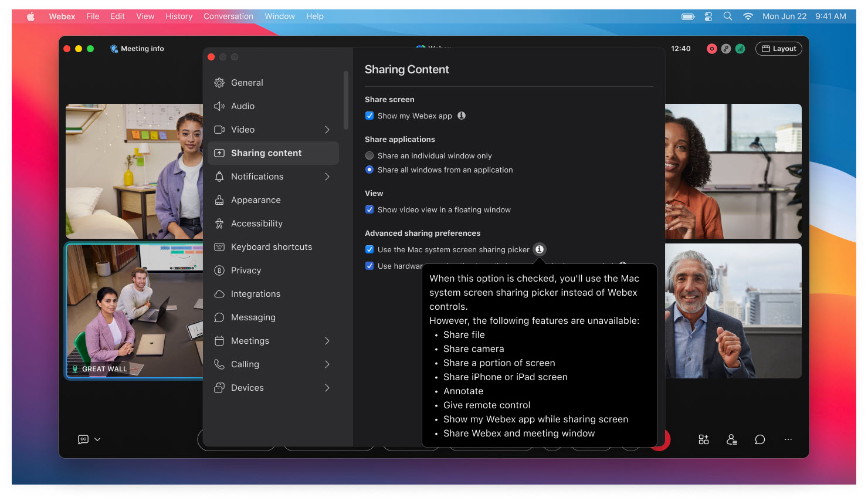This screenshot has width=868, height=501.
Task: Select the Appearance settings category
Action: (273, 200)
